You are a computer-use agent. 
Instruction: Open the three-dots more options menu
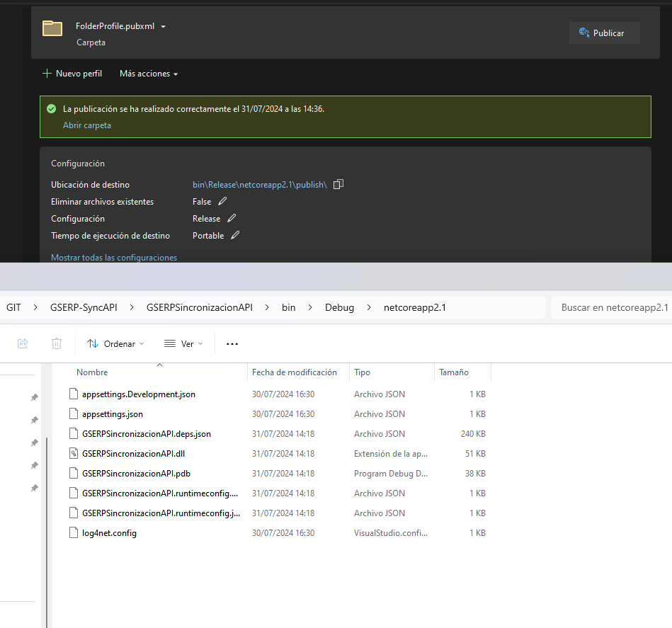232,344
